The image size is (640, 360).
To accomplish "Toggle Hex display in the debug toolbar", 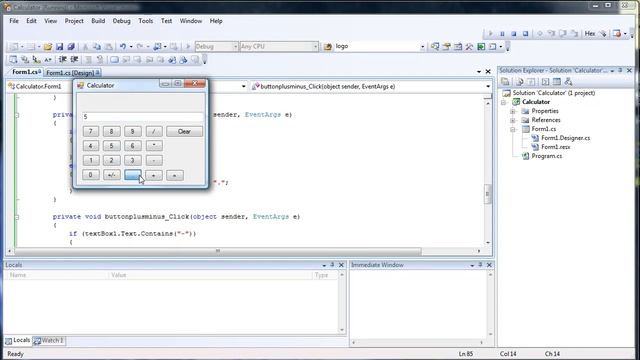I will pyautogui.click(x=590, y=33).
